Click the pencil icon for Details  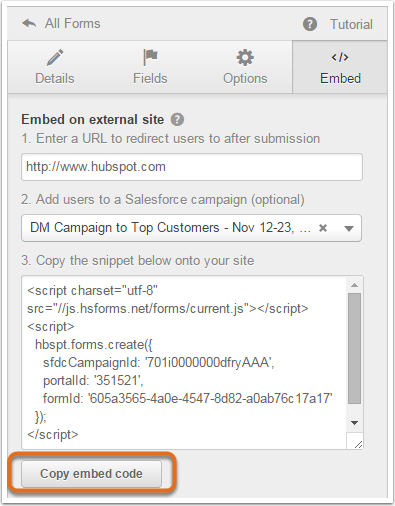tap(55, 57)
